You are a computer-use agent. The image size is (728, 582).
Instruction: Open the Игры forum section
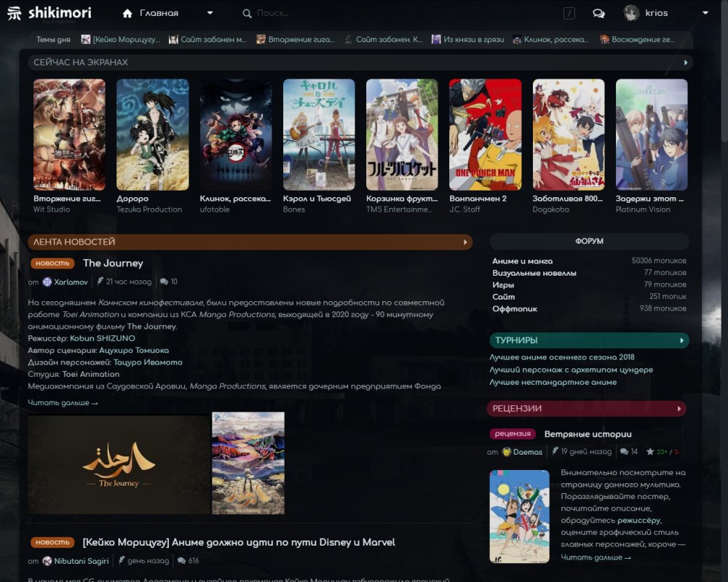pyautogui.click(x=503, y=285)
